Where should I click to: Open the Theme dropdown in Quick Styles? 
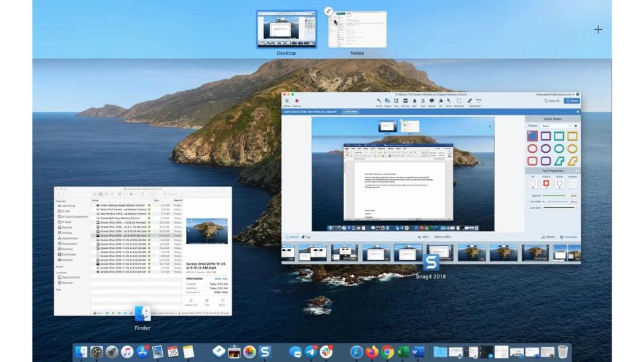click(556, 126)
